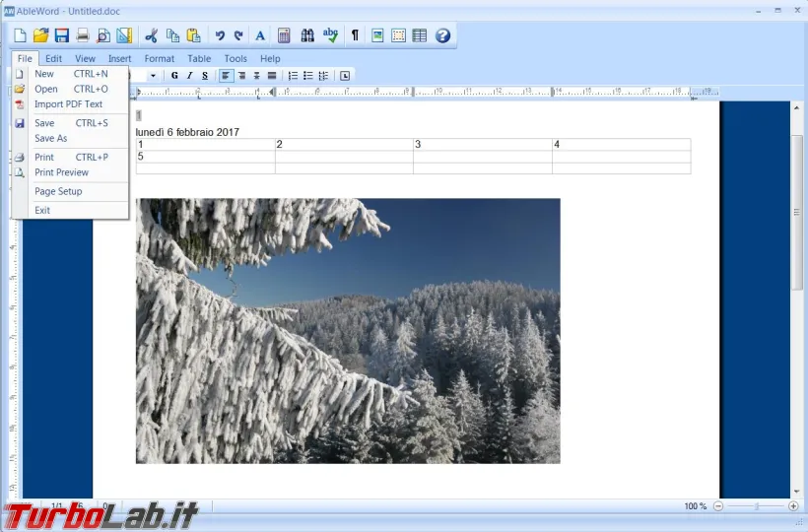Click the zoom slider handle
Viewport: 808px width, 532px height.
pos(756,505)
